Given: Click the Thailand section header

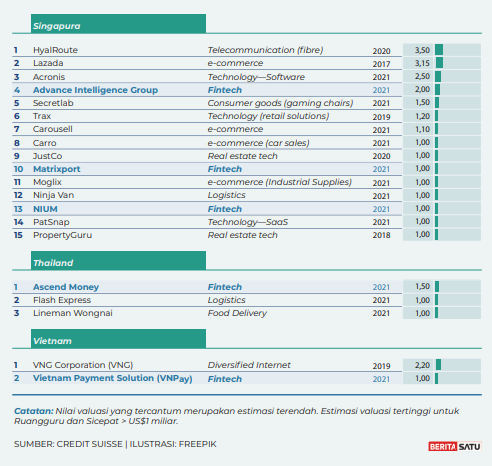Looking at the screenshot, I should tap(118, 261).
